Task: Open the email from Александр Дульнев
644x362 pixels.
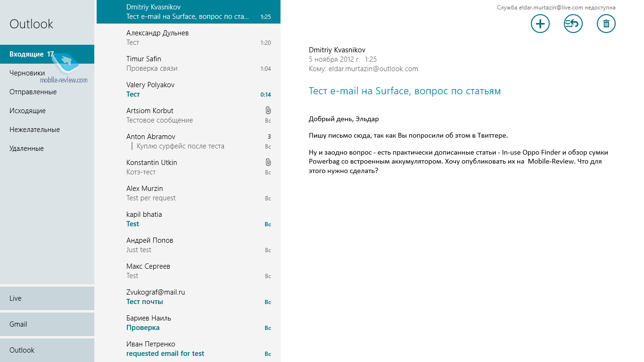Action: tap(189, 38)
